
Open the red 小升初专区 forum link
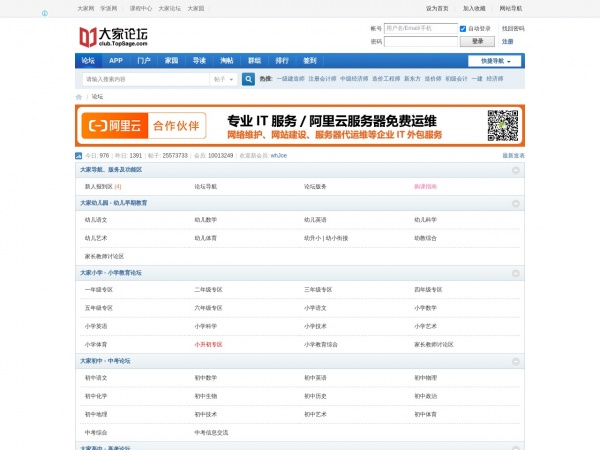click(208, 345)
